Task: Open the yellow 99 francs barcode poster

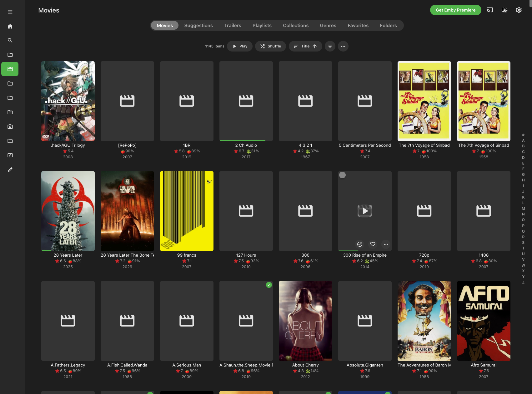Action: tap(187, 211)
